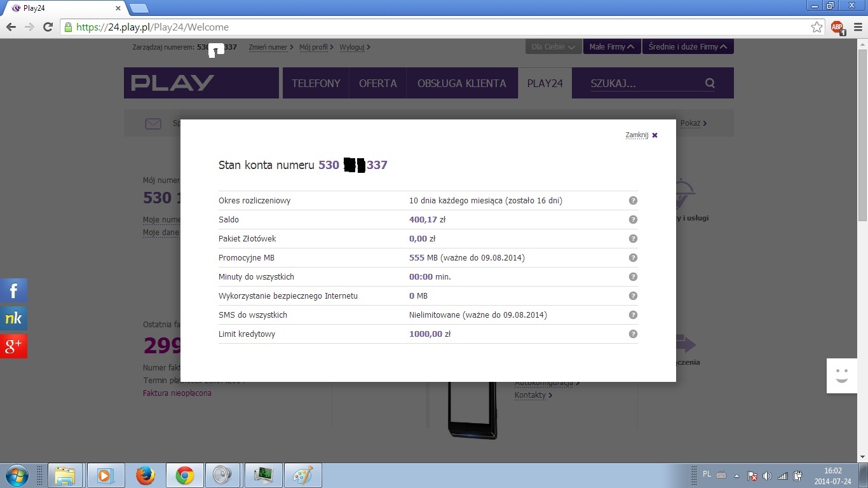Image resolution: width=868 pixels, height=488 pixels.
Task: Open help icon for Limit kredytowy row
Action: point(633,334)
